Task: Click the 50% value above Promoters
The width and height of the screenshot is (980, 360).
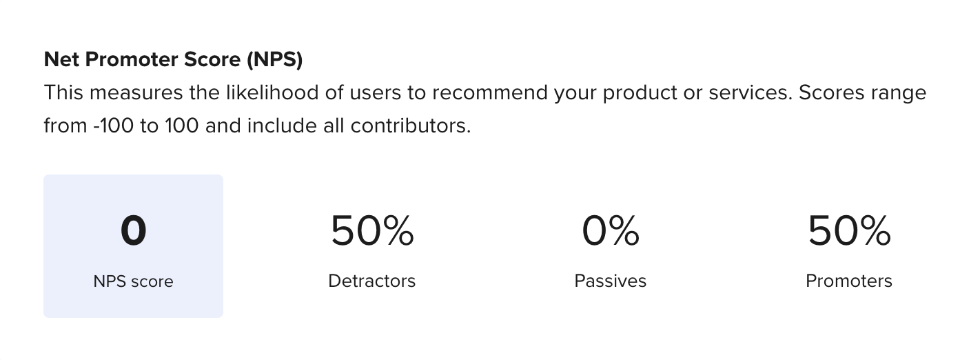Action: click(x=849, y=230)
